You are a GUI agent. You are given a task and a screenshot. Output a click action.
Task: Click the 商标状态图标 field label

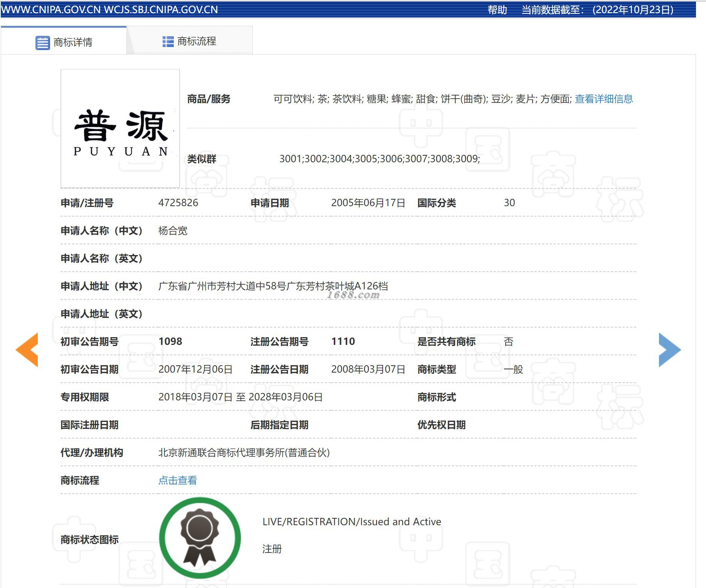pos(89,539)
